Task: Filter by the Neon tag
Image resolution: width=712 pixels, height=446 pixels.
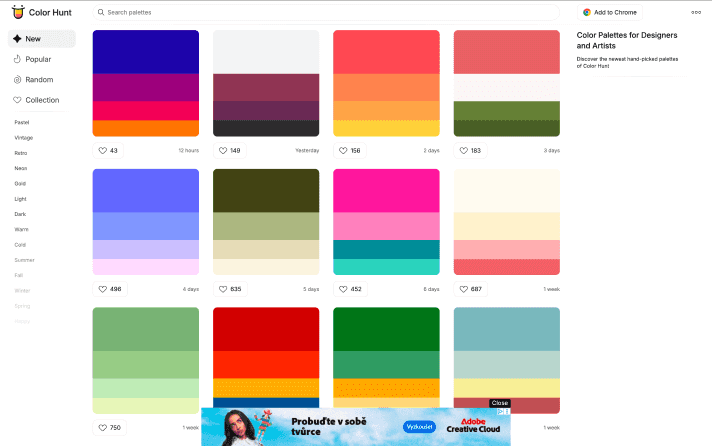Action: point(21,168)
